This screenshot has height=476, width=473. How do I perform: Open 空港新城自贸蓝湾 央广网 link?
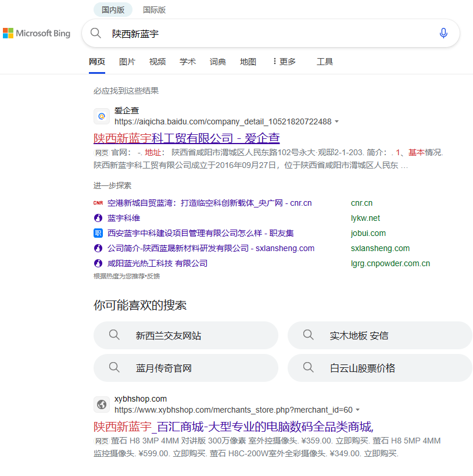[210, 203]
